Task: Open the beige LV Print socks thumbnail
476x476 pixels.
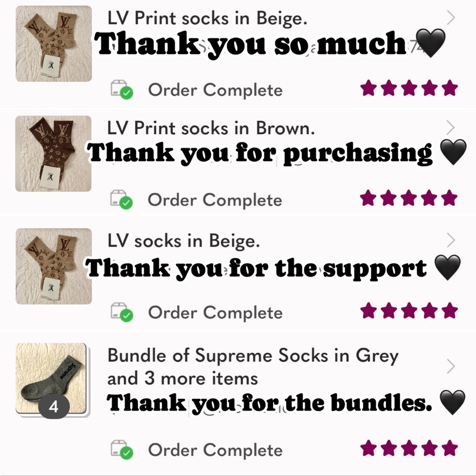Action: tap(53, 43)
